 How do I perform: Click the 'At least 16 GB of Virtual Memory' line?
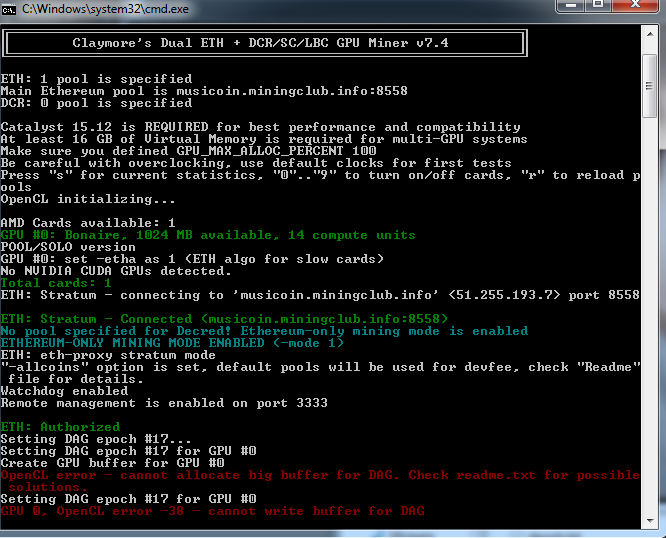[x=264, y=139]
